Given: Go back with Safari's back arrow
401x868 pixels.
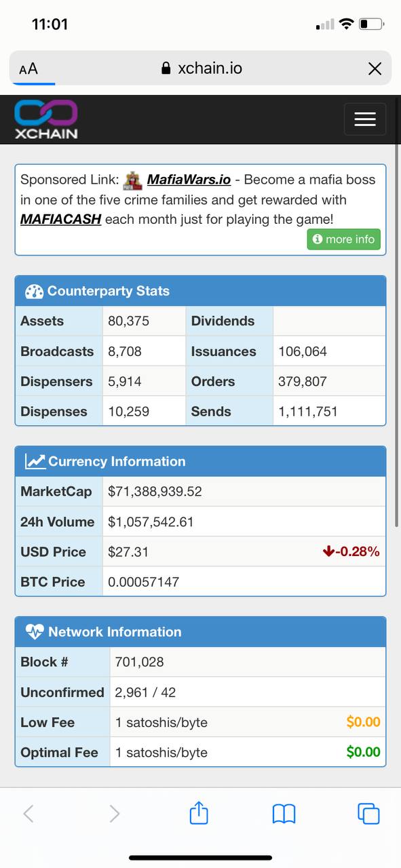Looking at the screenshot, I should pos(28,814).
